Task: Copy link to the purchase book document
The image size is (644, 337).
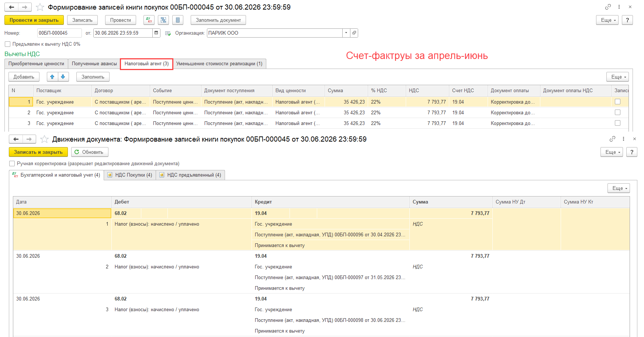Action: 608,7
